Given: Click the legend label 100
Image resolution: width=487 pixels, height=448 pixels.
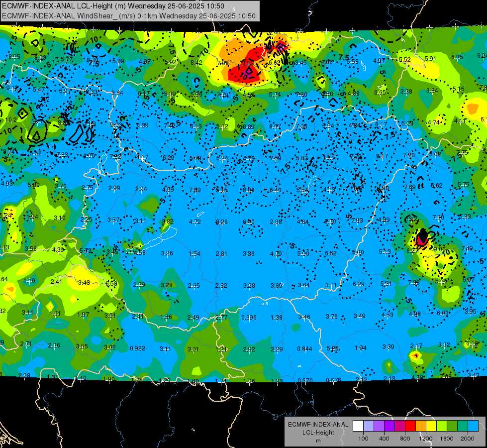Looking at the screenshot, I should click(x=363, y=439).
